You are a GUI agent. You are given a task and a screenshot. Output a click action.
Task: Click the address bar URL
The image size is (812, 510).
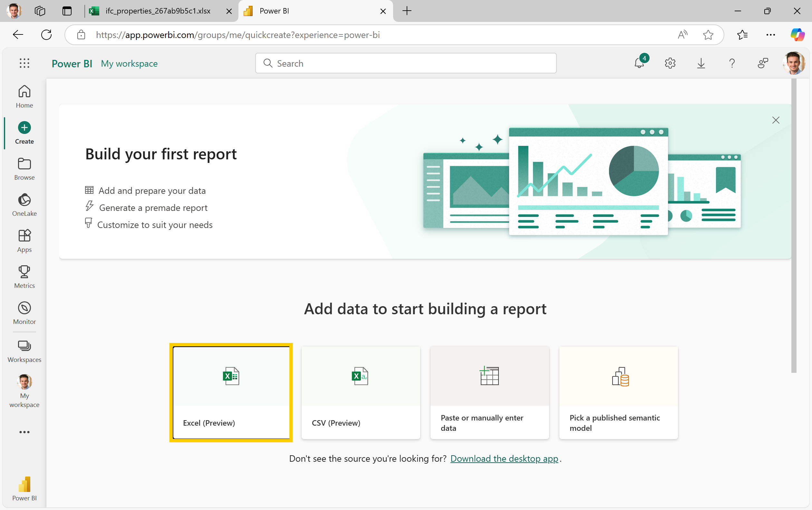(x=238, y=35)
